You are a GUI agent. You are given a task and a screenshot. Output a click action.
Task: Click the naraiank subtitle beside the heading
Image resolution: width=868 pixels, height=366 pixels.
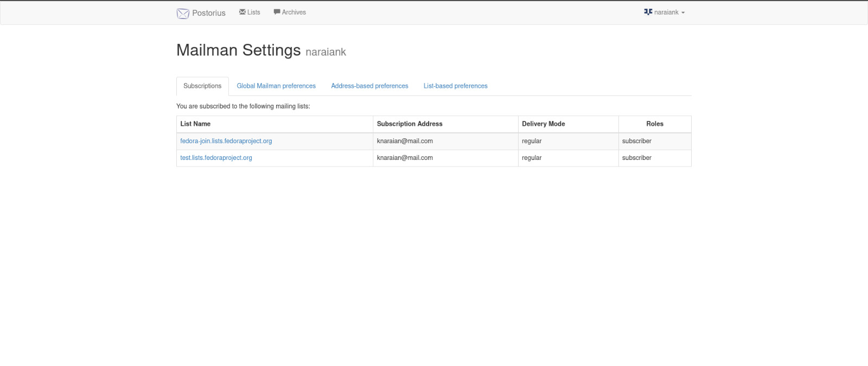point(325,52)
